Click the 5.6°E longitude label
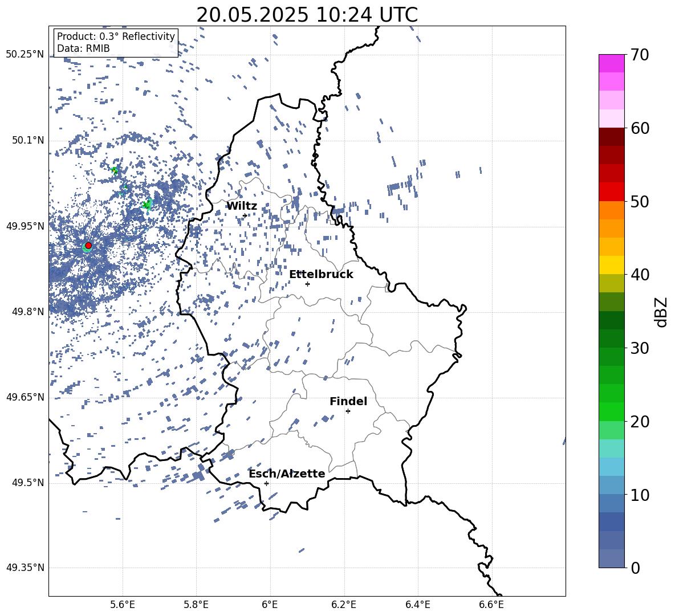Screen dimensions: 675x616 click(x=123, y=605)
